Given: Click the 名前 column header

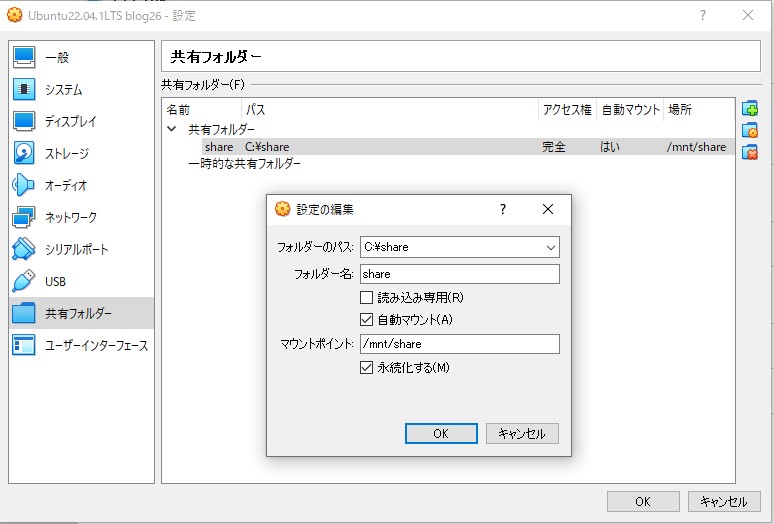Looking at the screenshot, I should pyautogui.click(x=202, y=110).
